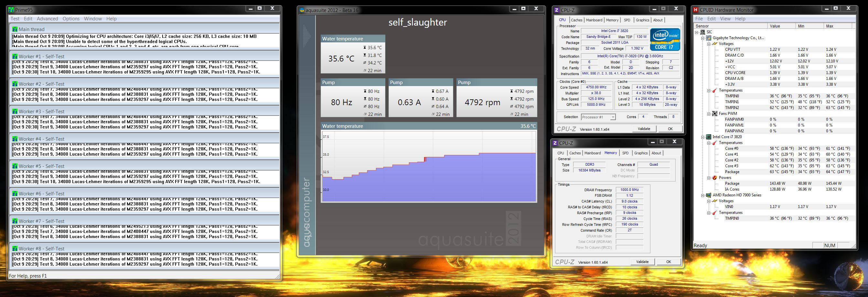This screenshot has height=297, width=868.
Task: Click the Voltages icon under AMD Radeon
Action: click(715, 201)
